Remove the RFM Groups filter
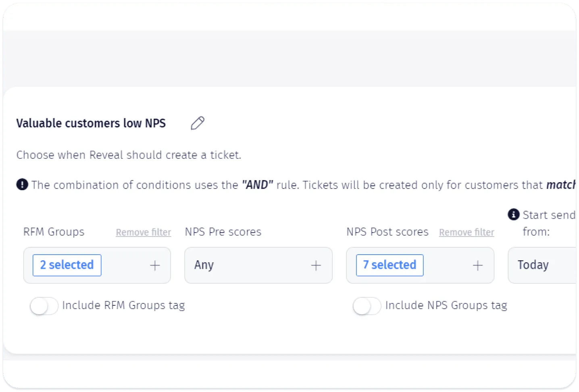 point(144,232)
